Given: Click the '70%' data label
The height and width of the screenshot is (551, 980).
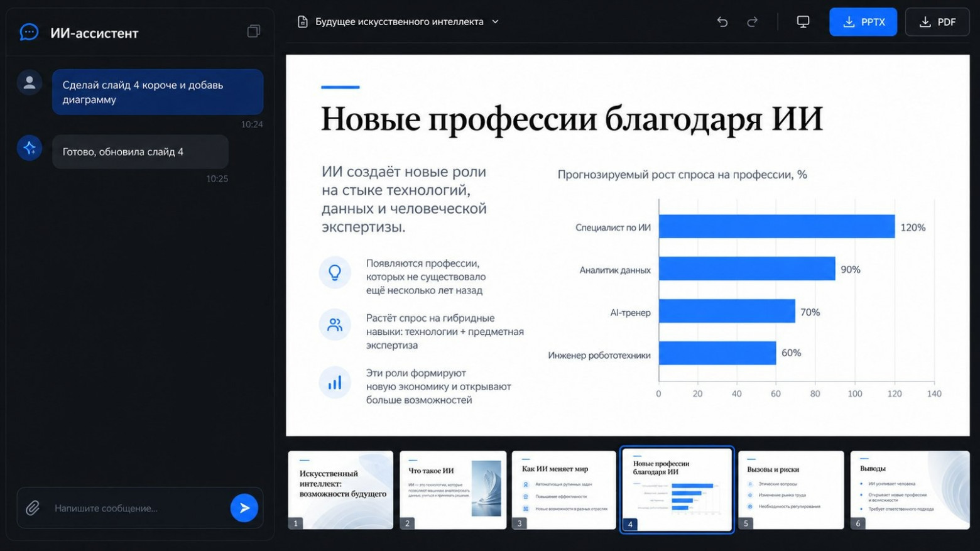Looking at the screenshot, I should [810, 312].
